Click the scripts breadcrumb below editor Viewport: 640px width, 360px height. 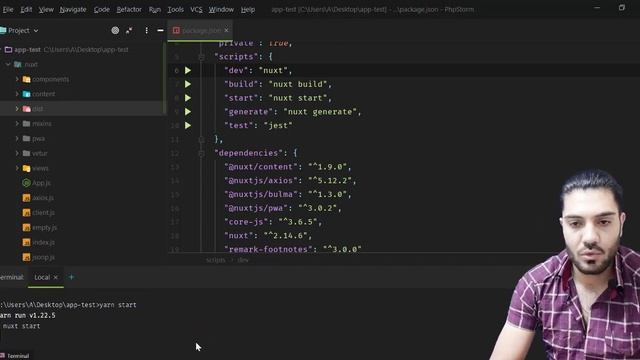216,260
